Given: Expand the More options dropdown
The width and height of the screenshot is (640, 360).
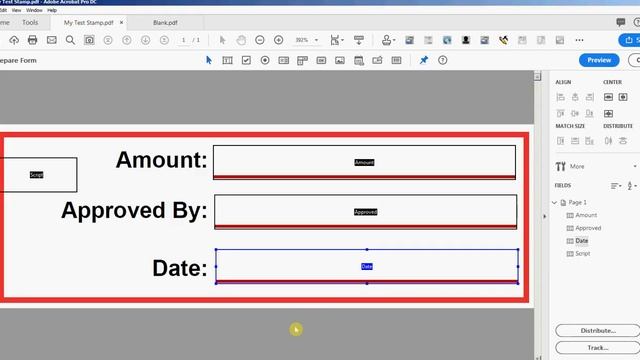Looking at the screenshot, I should [635, 167].
